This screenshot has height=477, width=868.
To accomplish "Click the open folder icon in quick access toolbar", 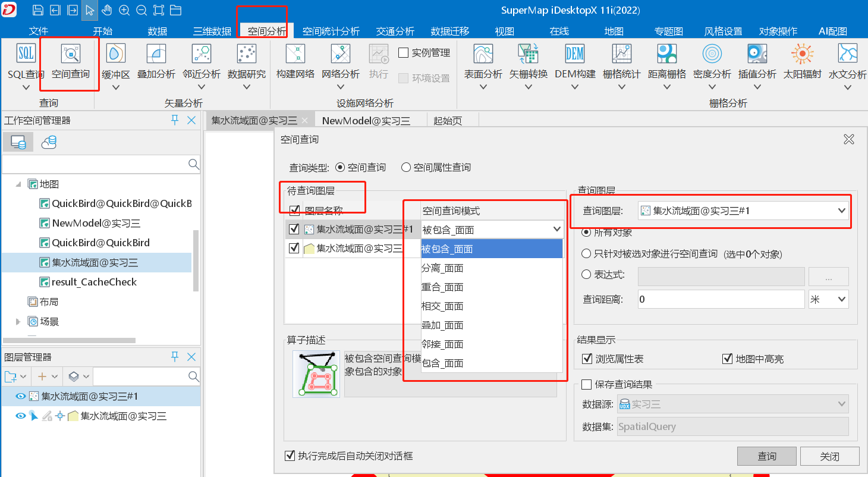I will (175, 10).
